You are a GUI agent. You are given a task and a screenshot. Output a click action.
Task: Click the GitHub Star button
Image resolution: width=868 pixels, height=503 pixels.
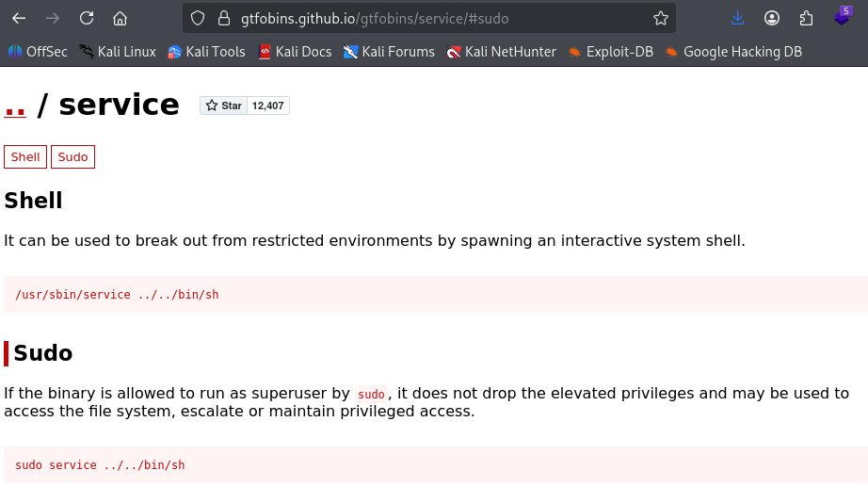tap(224, 105)
